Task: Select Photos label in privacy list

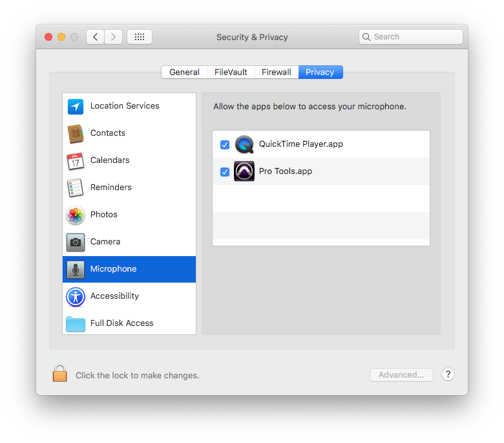Action: click(104, 214)
